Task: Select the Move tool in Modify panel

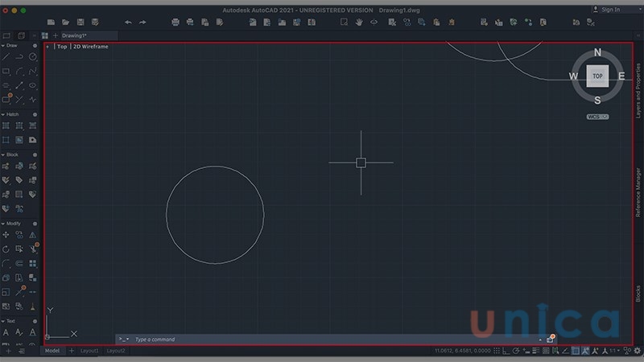Action: click(6, 235)
